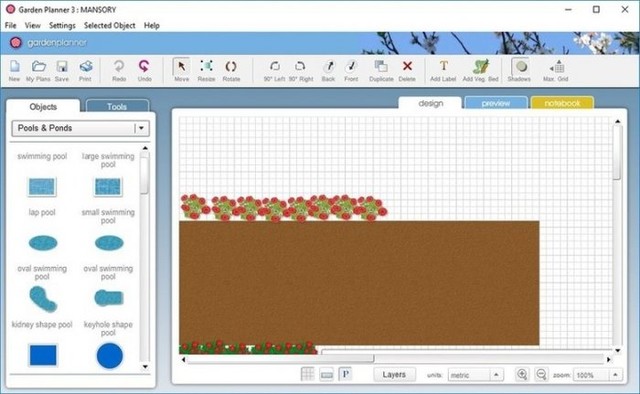Image resolution: width=640 pixels, height=394 pixels.
Task: Pick the blue circle pool thumbnail
Action: coord(109,355)
